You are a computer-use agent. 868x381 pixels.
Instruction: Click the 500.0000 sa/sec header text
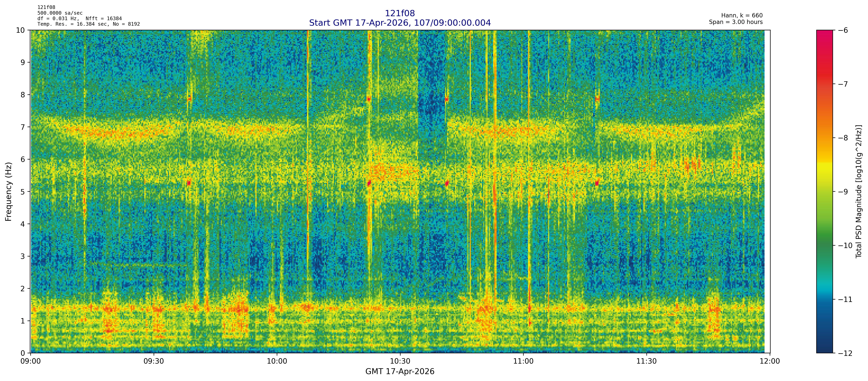pos(60,13)
